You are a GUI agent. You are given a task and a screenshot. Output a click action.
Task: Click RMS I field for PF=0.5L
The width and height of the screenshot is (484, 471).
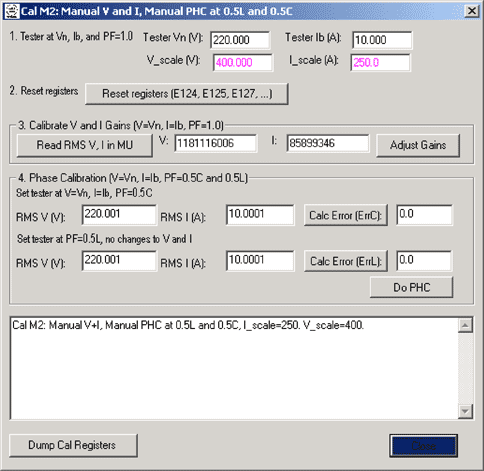(260, 261)
